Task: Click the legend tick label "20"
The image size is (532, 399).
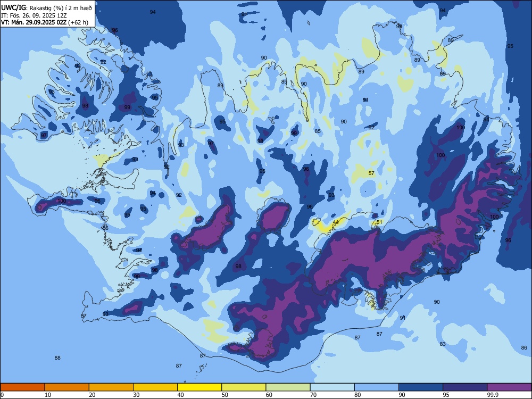Action: tap(92, 395)
